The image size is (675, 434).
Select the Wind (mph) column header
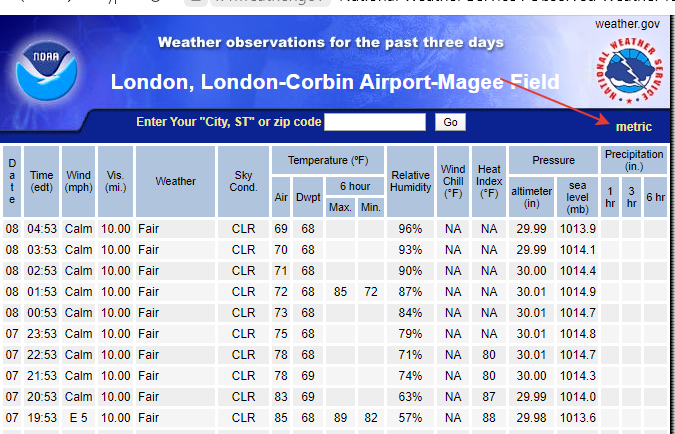pyautogui.click(x=78, y=181)
